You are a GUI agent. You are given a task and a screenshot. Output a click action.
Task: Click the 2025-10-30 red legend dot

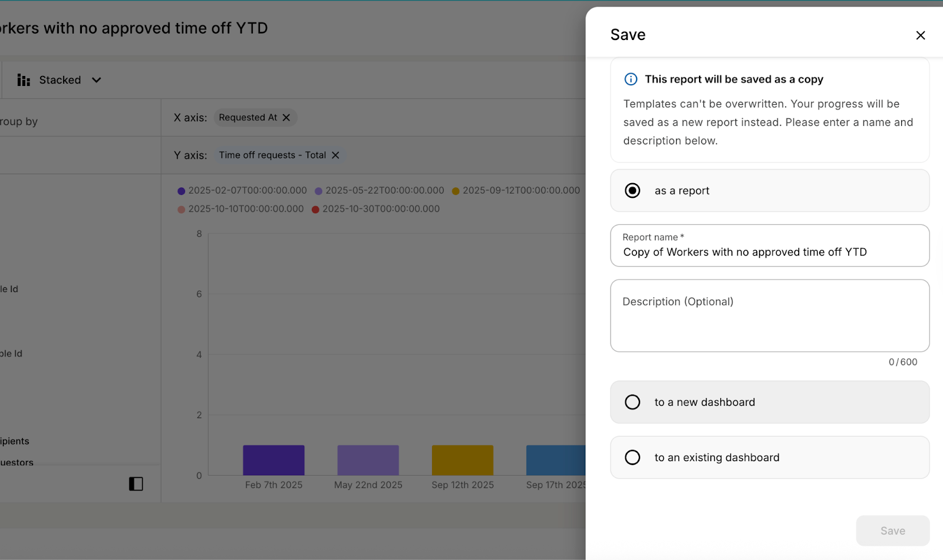(315, 210)
